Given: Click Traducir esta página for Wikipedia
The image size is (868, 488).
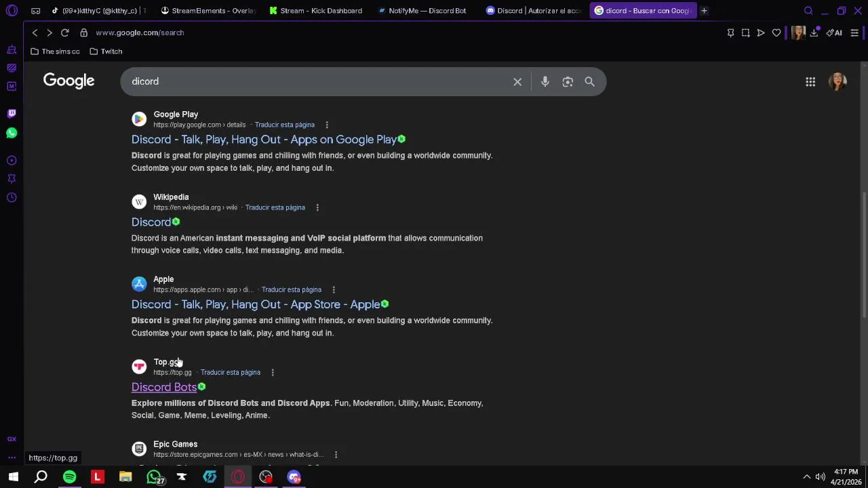Looking at the screenshot, I should tap(275, 207).
